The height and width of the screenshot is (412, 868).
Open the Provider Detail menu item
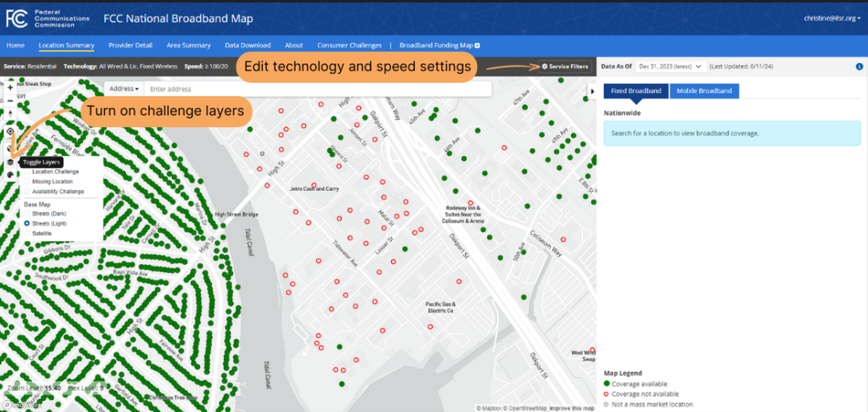point(131,45)
